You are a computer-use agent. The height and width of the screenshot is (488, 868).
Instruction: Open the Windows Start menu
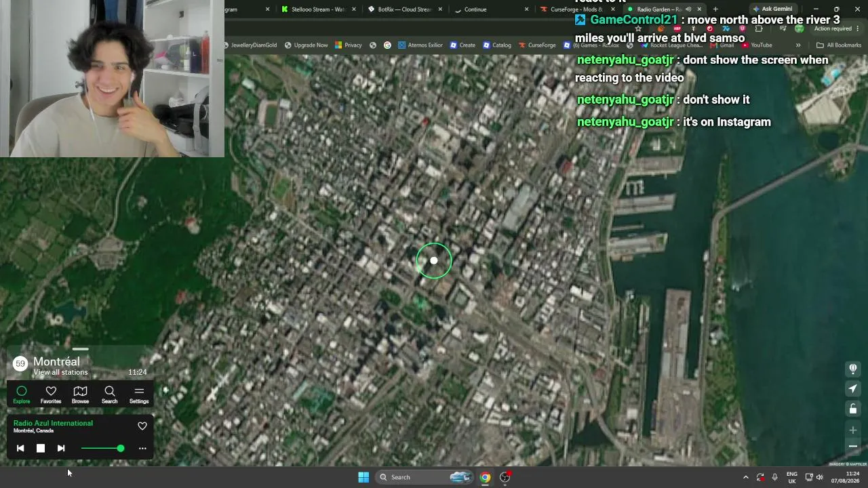(363, 477)
